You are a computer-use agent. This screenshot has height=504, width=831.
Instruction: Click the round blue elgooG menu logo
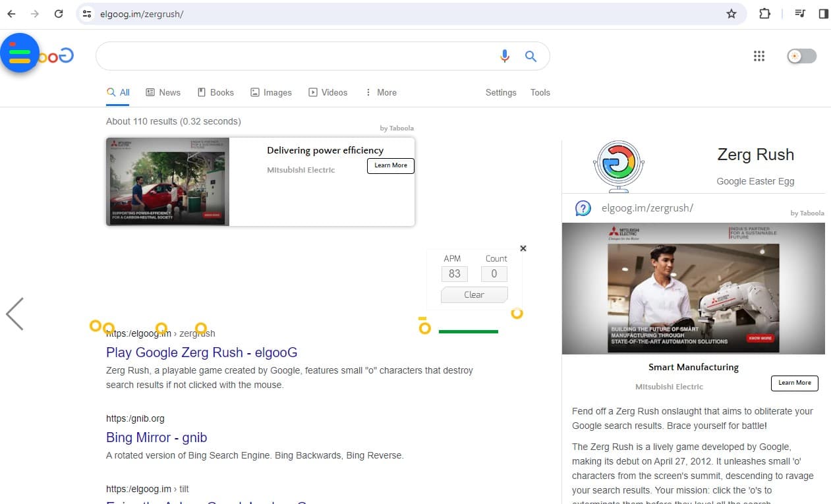(x=20, y=53)
